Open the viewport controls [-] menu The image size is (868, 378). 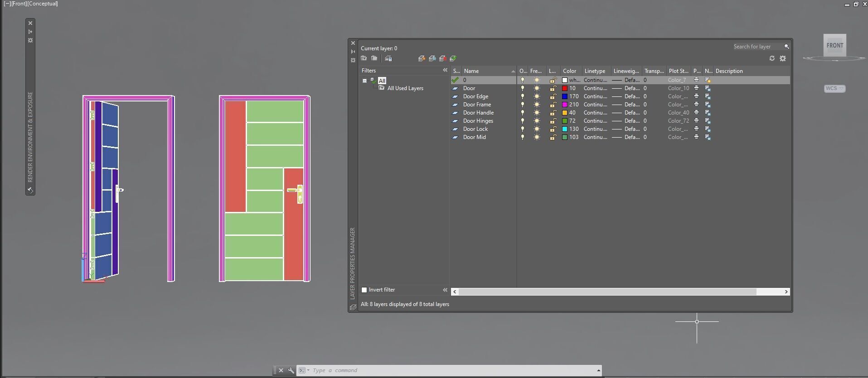(x=7, y=4)
